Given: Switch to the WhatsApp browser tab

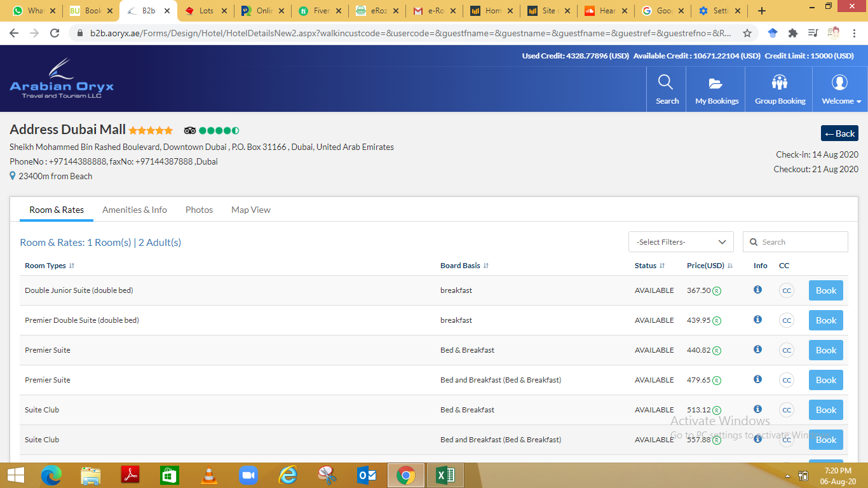Looking at the screenshot, I should coord(33,11).
